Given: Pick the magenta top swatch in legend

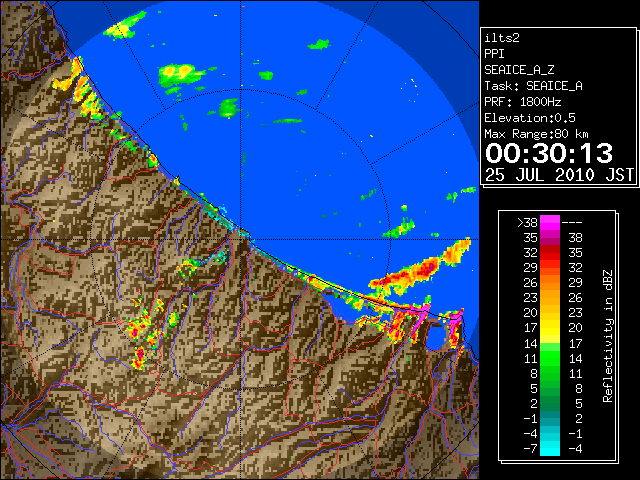Looking at the screenshot, I should coord(550,223).
